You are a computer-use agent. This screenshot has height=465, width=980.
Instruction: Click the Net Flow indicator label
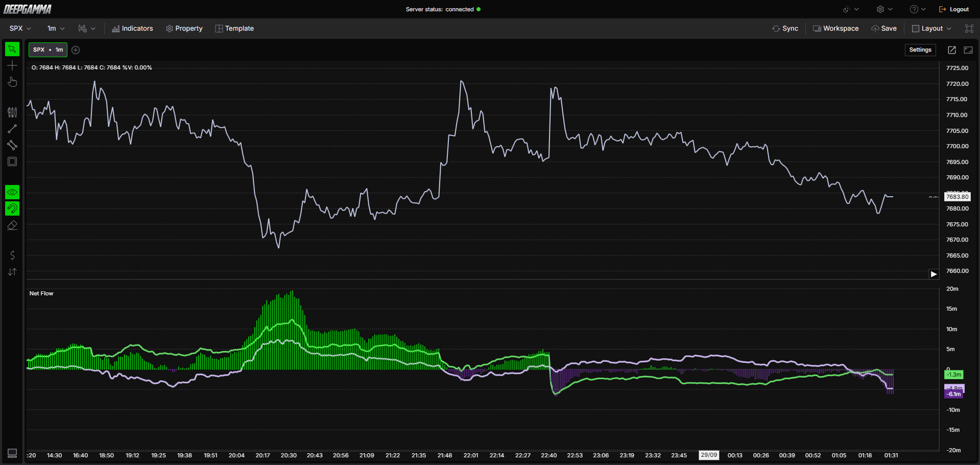pos(41,293)
